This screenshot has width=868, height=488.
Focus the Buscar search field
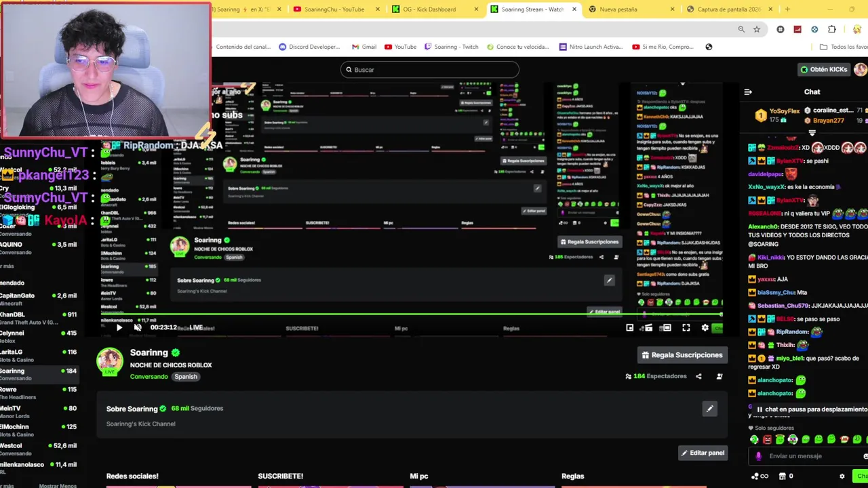(x=430, y=70)
